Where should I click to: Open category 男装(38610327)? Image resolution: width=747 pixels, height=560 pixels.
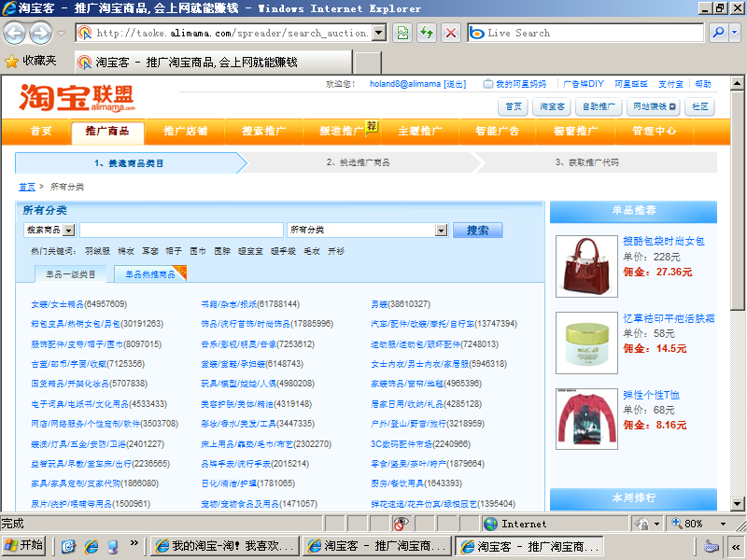point(401,304)
